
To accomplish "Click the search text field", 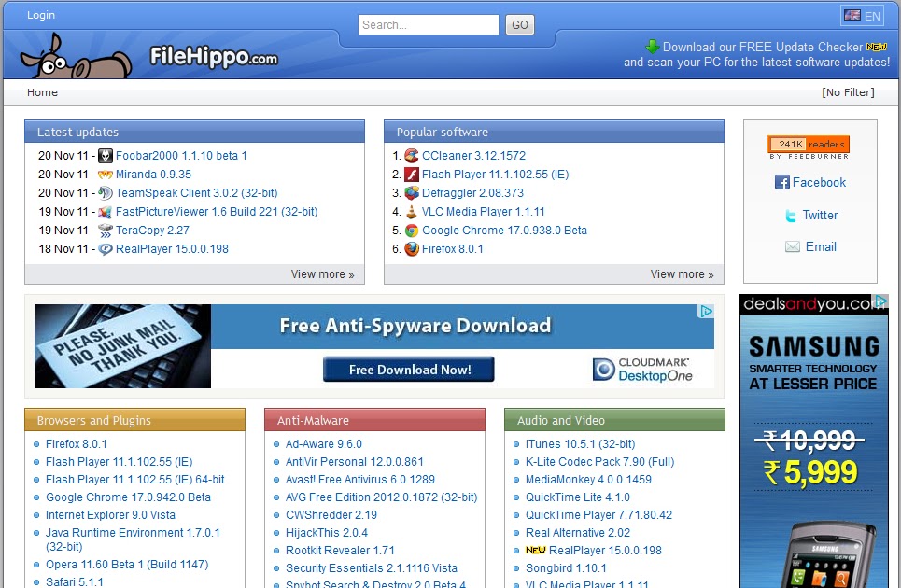I will (428, 24).
